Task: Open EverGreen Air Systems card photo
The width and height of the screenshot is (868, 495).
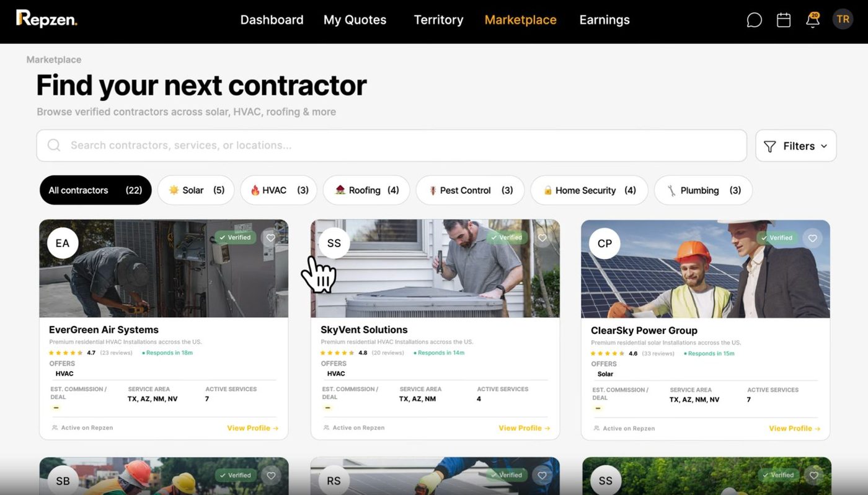Action: coord(164,268)
